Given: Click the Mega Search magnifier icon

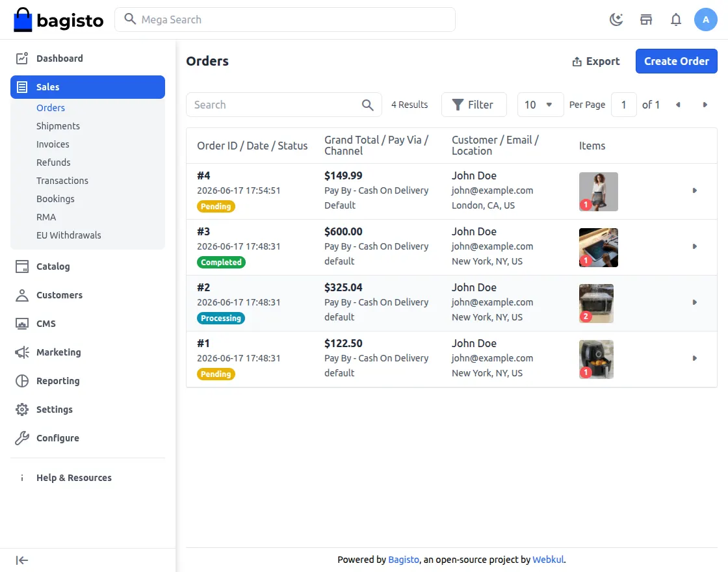Looking at the screenshot, I should [130, 19].
